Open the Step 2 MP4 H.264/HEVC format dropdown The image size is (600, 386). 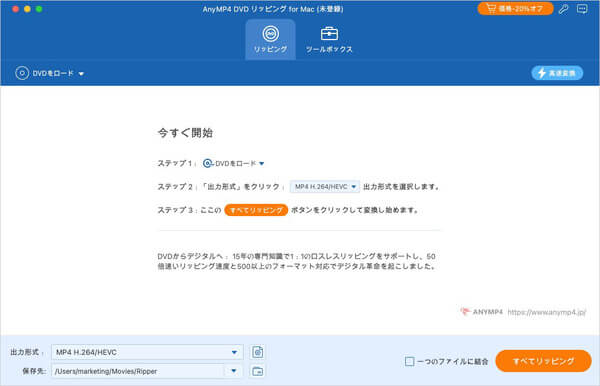coord(324,187)
